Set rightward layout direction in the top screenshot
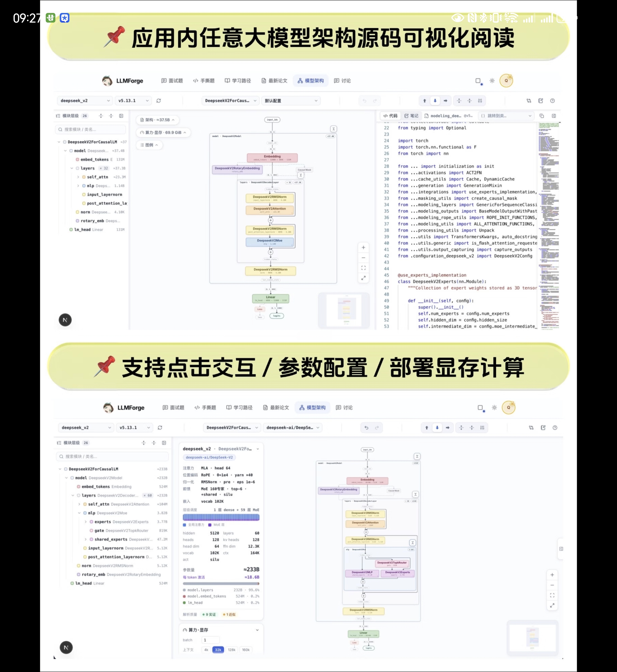Viewport: 617px width, 672px height. point(445,101)
